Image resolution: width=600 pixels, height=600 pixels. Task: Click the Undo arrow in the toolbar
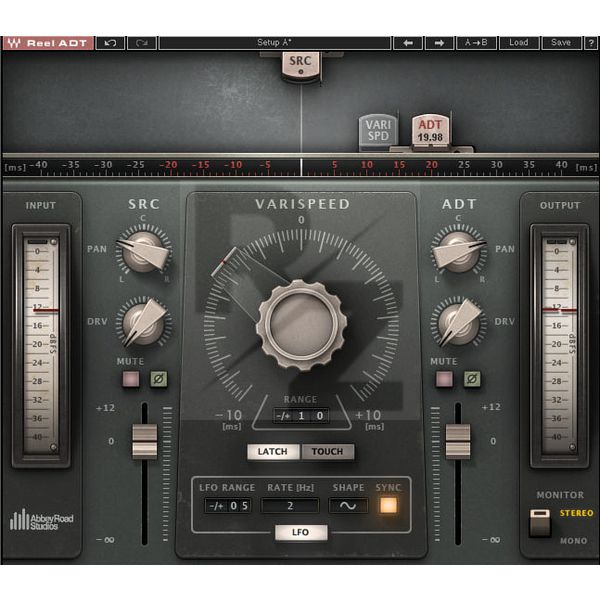coord(110,43)
